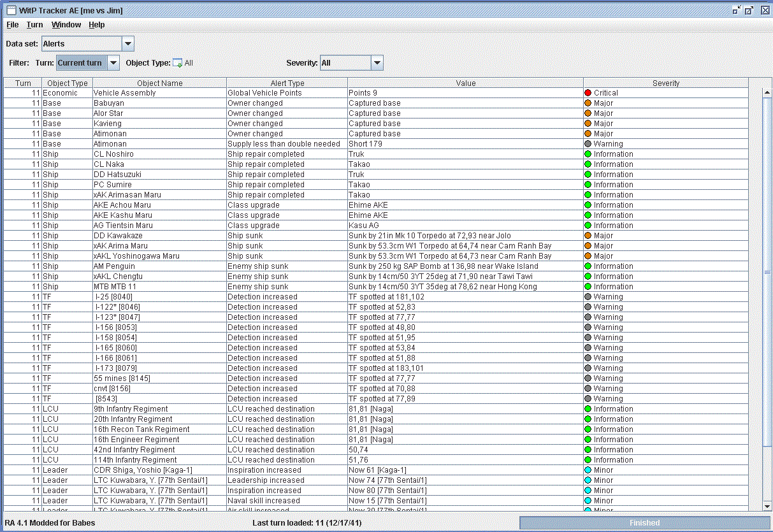Image resolution: width=773 pixels, height=532 pixels.
Task: Click the red Critical severity dot for Vehicle Assembly
Action: point(588,93)
